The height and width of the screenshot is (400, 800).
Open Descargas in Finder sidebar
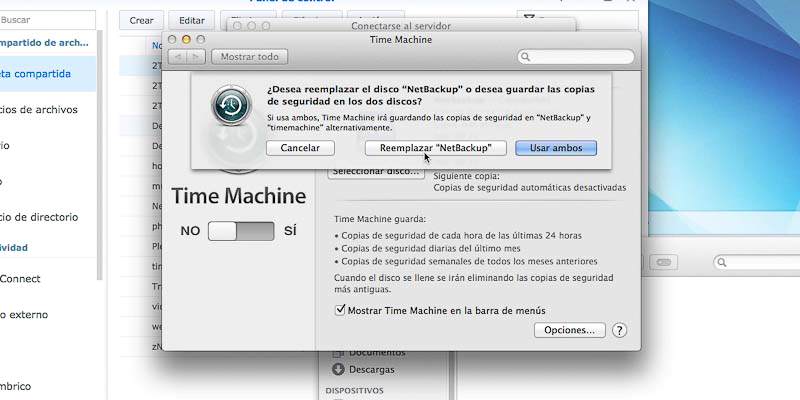pyautogui.click(x=363, y=369)
